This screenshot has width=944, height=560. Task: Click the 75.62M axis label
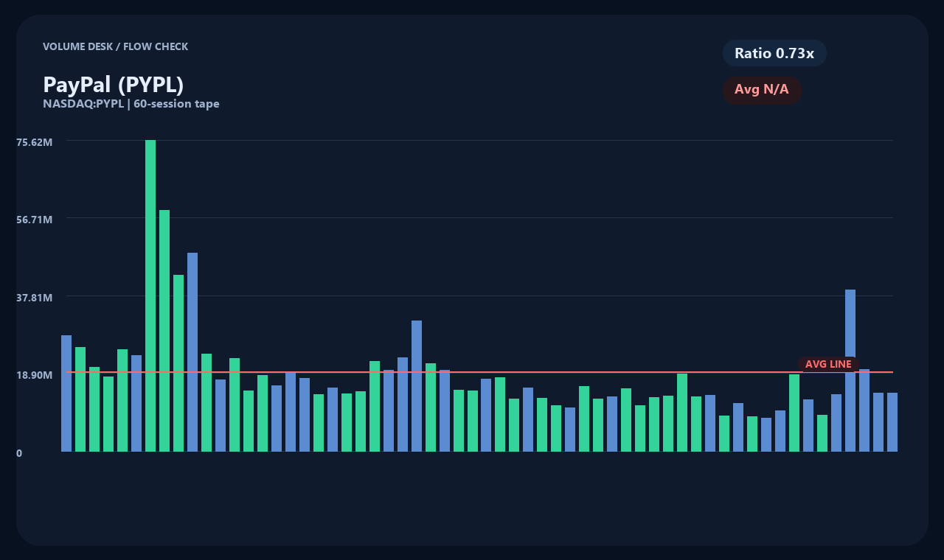click(x=35, y=141)
